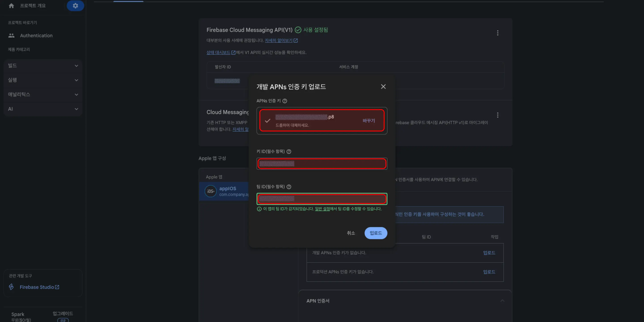644x322 pixels.
Task: Open help icon next to 팀 ID
Action: point(289,187)
